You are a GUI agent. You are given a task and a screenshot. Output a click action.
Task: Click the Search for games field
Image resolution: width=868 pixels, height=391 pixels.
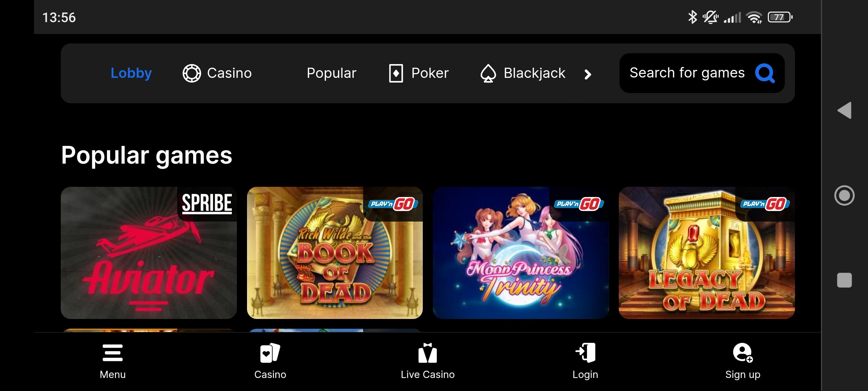(x=702, y=73)
